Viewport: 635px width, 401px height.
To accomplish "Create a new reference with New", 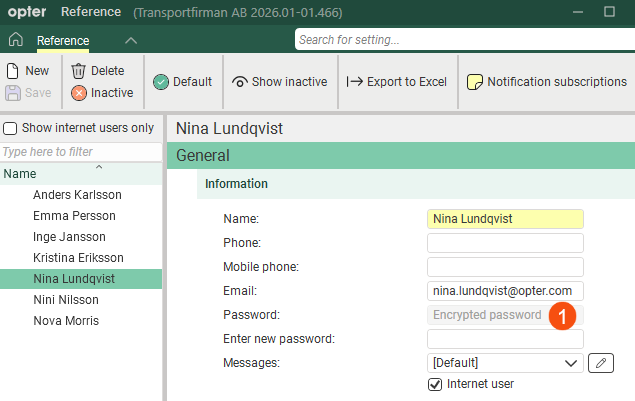I will coord(28,70).
